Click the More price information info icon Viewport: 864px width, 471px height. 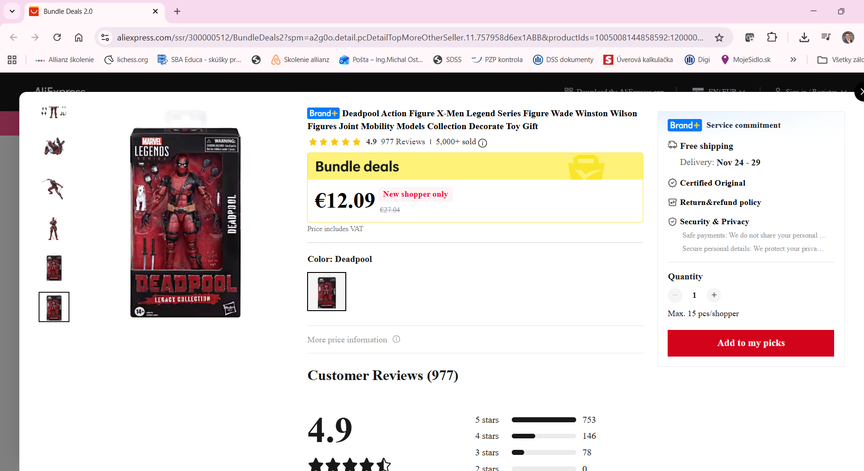click(396, 340)
